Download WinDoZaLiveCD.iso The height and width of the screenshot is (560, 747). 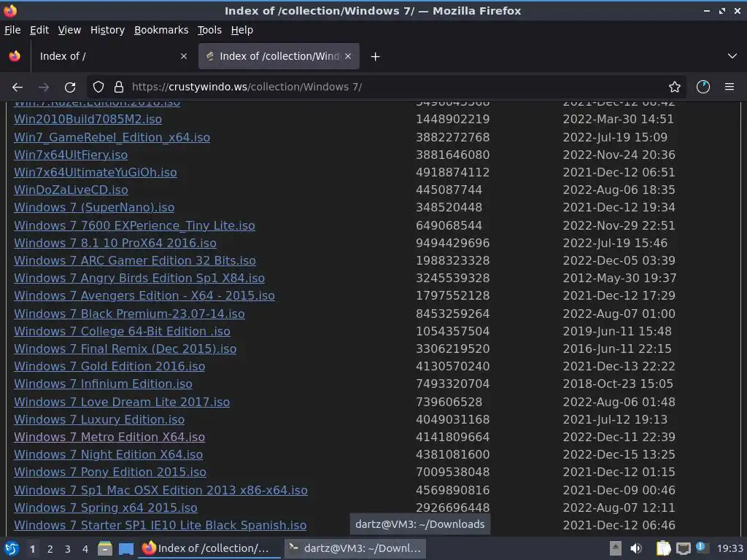pos(71,190)
